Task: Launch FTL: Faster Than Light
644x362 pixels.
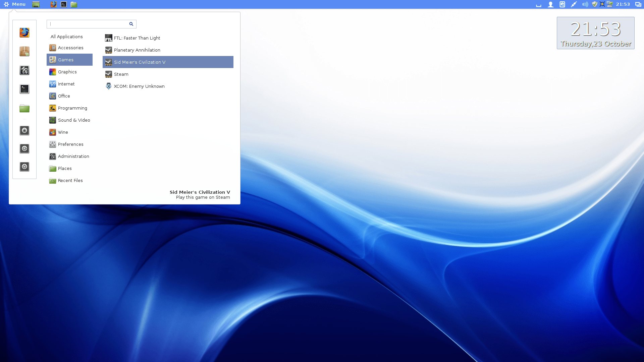Action: (168, 38)
